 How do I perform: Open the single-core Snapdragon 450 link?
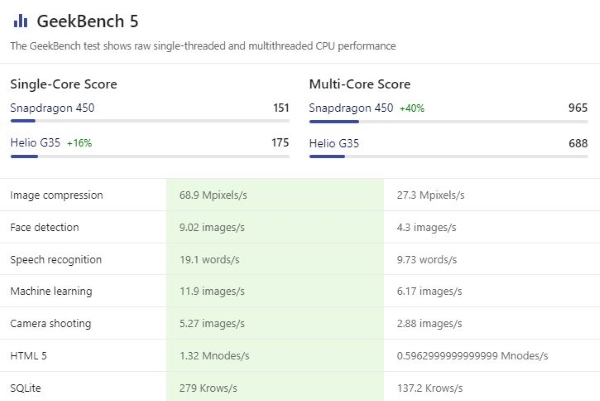[52, 107]
